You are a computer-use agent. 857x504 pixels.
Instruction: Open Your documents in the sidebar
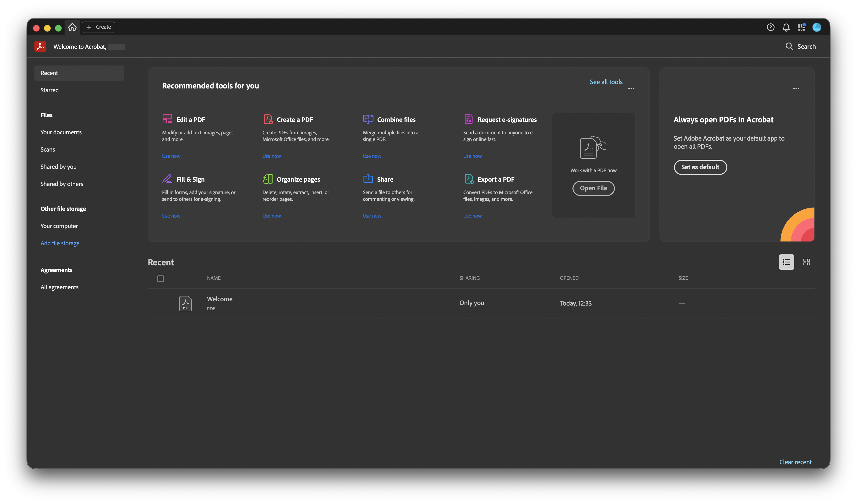pyautogui.click(x=61, y=132)
